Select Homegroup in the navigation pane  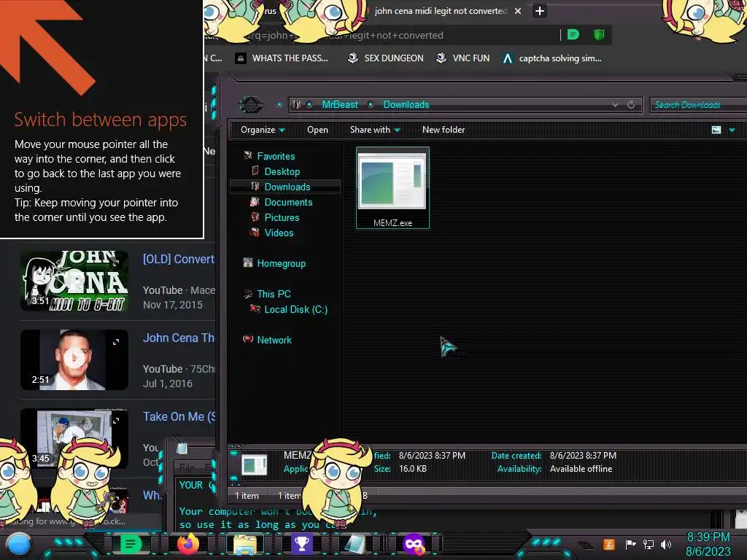click(281, 263)
